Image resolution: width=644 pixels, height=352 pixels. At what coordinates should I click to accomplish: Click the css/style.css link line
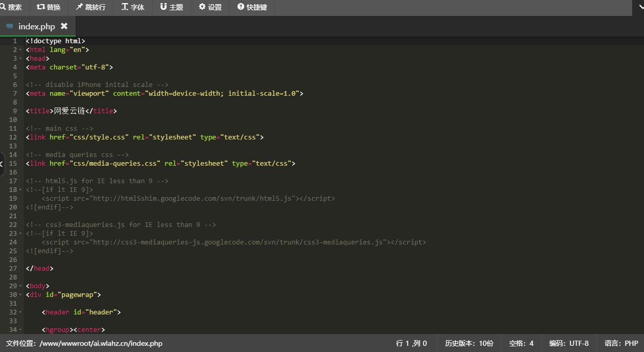pyautogui.click(x=145, y=137)
